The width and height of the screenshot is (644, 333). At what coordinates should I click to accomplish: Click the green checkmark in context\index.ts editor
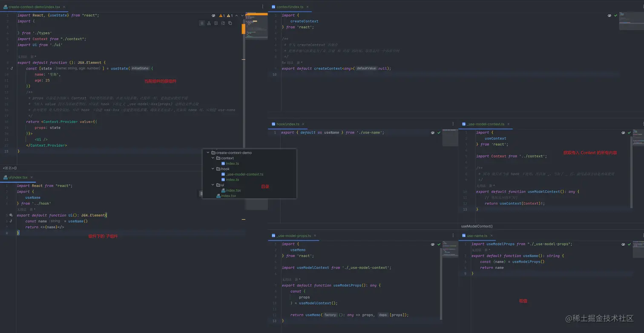click(615, 15)
